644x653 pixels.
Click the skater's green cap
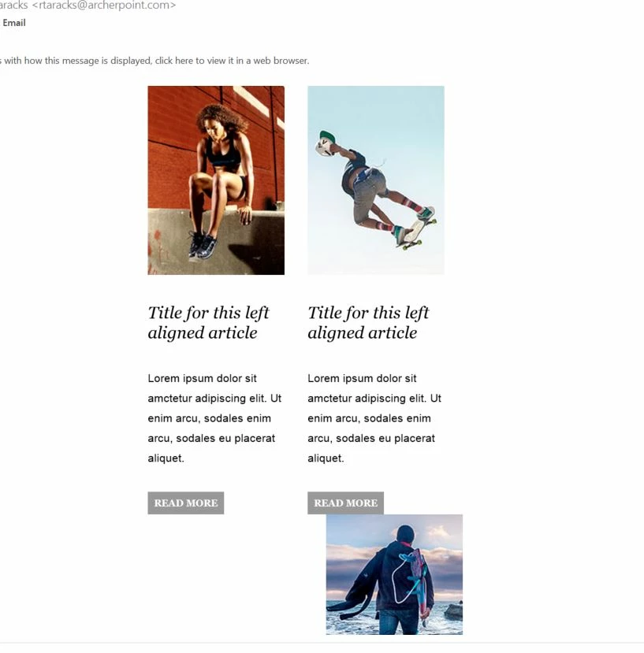pos(328,136)
